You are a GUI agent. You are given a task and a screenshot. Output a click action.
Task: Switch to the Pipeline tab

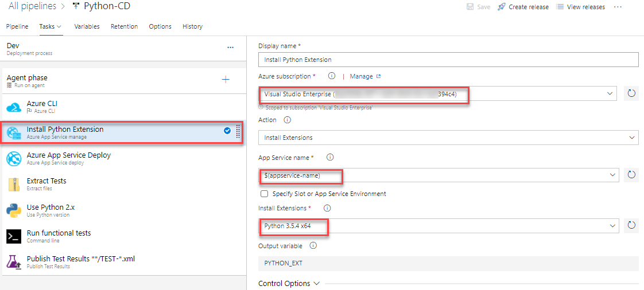pos(17,26)
